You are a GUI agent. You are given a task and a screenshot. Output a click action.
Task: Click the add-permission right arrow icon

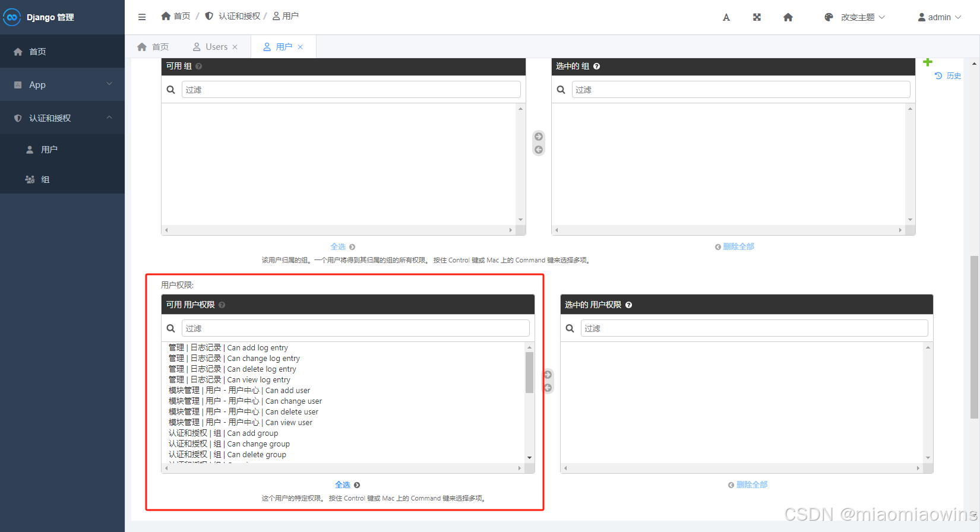point(548,375)
